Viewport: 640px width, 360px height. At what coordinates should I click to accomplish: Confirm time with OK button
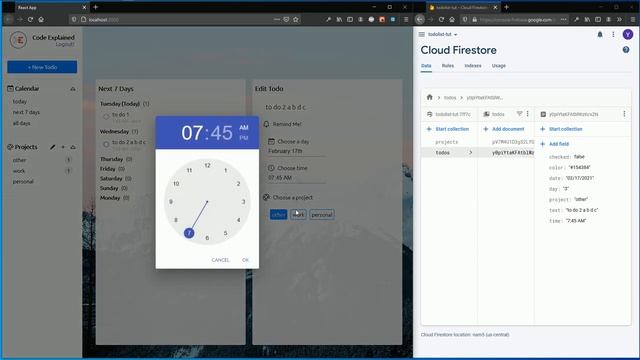click(245, 260)
